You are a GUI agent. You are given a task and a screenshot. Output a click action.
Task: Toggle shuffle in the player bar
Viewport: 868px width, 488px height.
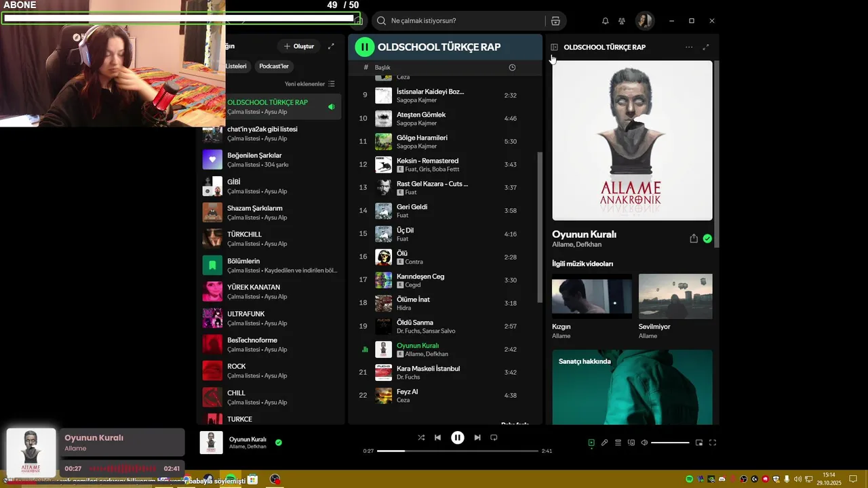[x=421, y=438]
